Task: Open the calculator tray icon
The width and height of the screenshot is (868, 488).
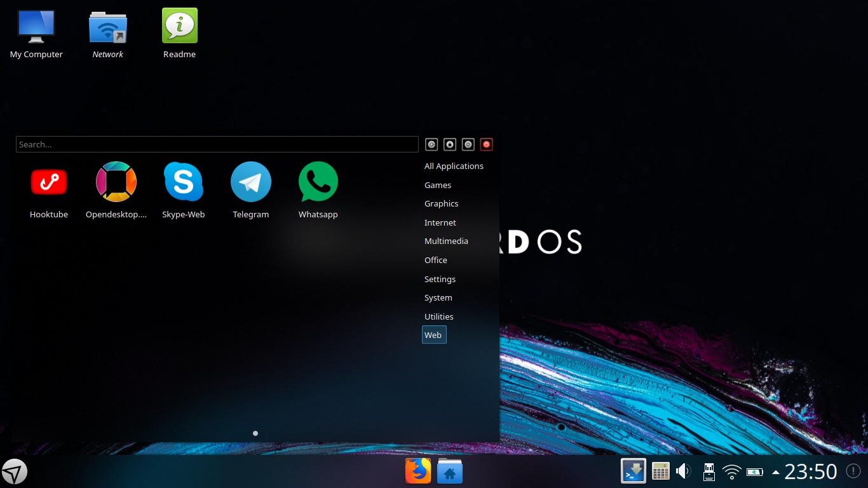Action: pos(661,471)
